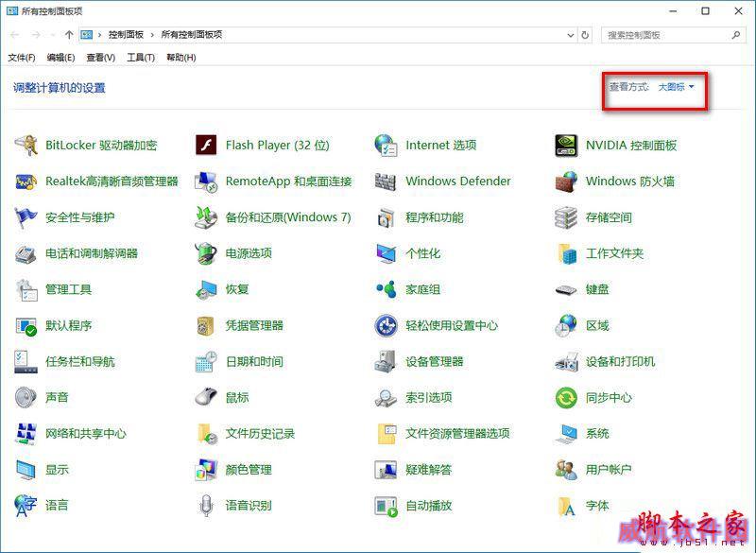Launch the NVIDIA 控制面板 icon
The height and width of the screenshot is (553, 756).
pyautogui.click(x=566, y=146)
